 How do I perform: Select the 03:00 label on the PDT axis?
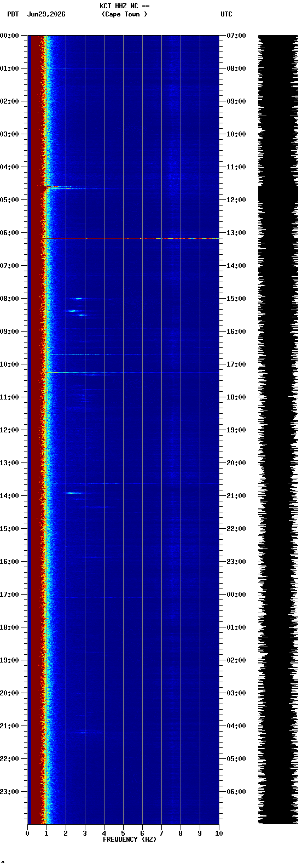tap(9, 134)
